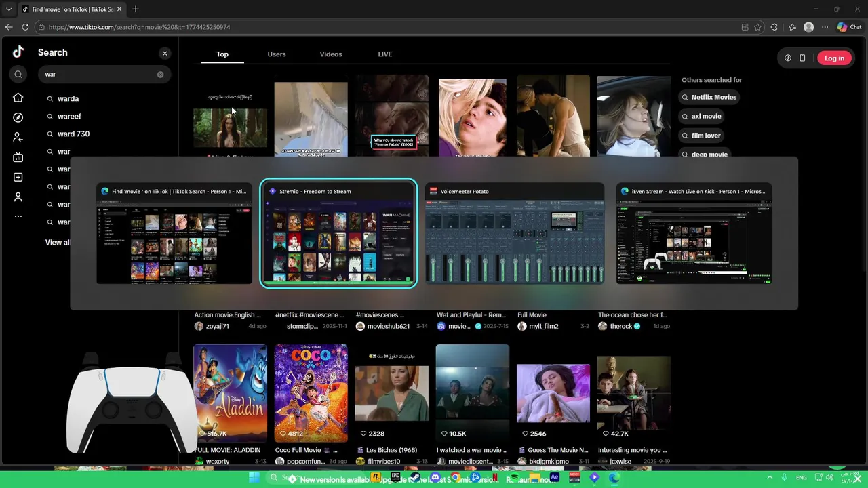
Task: Open After Effects from the taskbar
Action: (554, 477)
